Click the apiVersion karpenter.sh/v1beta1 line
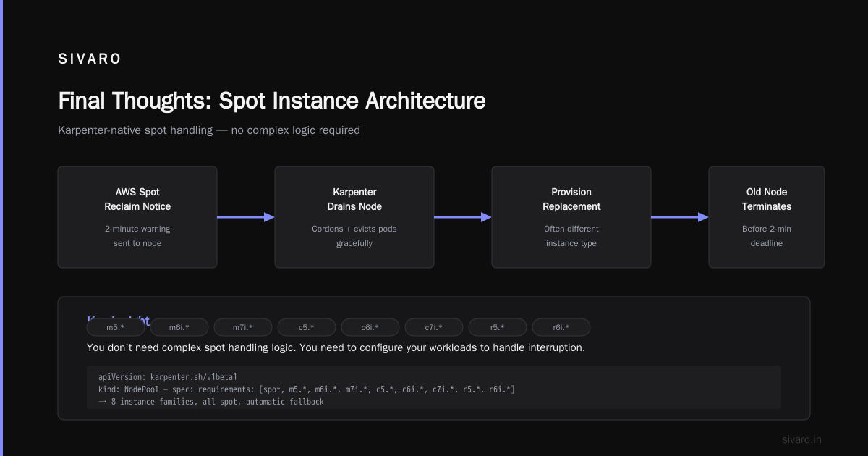Image resolution: width=868 pixels, height=456 pixels. coord(168,377)
